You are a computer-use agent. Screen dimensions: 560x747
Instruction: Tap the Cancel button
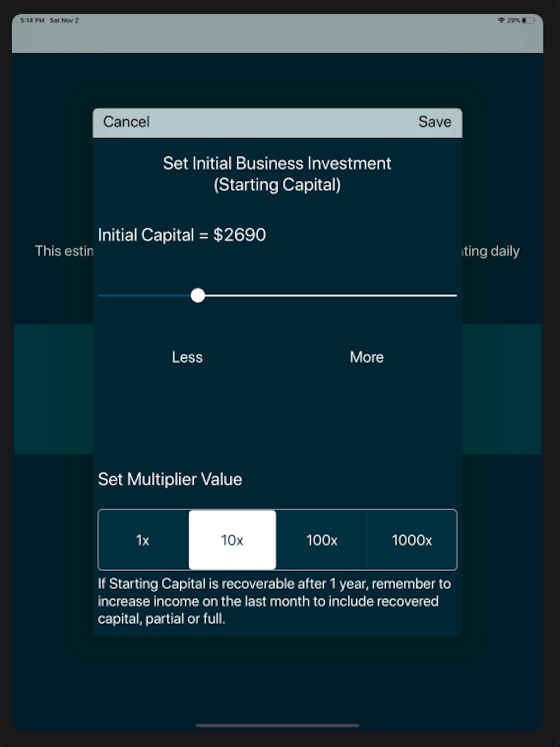coord(126,122)
